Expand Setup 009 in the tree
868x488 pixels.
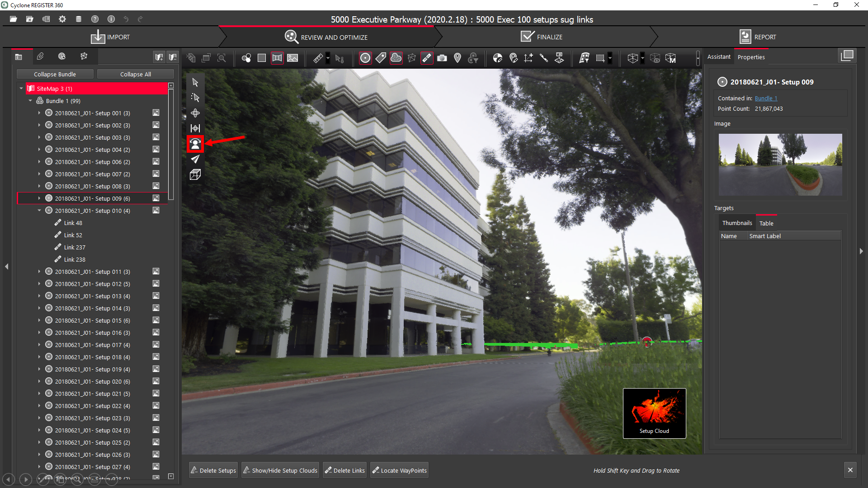click(x=39, y=198)
